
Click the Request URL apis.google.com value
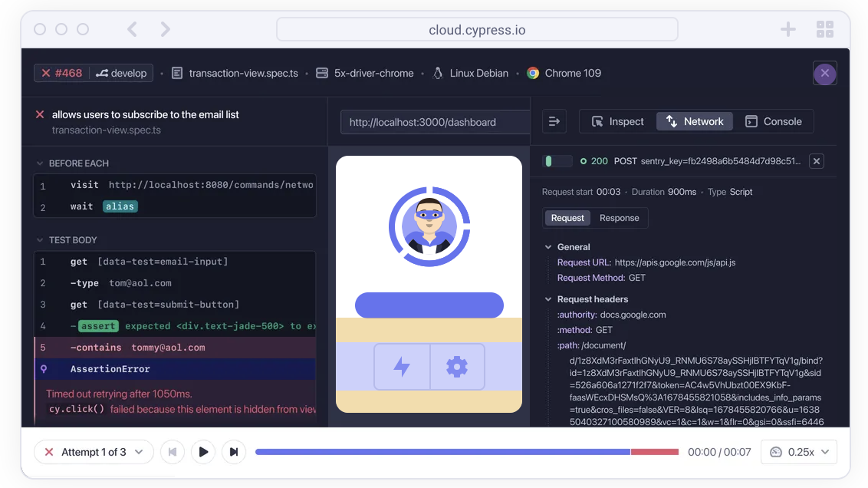[x=675, y=262]
